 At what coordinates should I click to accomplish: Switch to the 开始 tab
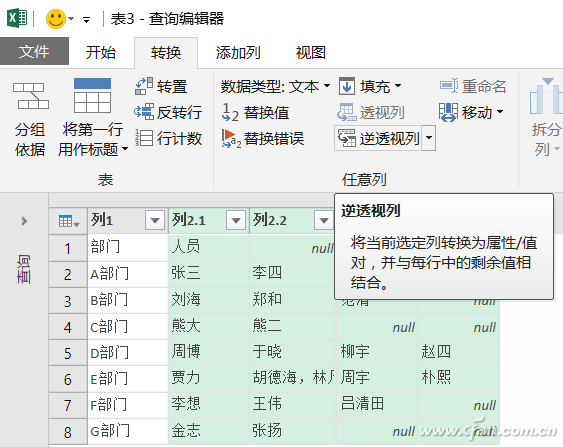[x=101, y=53]
